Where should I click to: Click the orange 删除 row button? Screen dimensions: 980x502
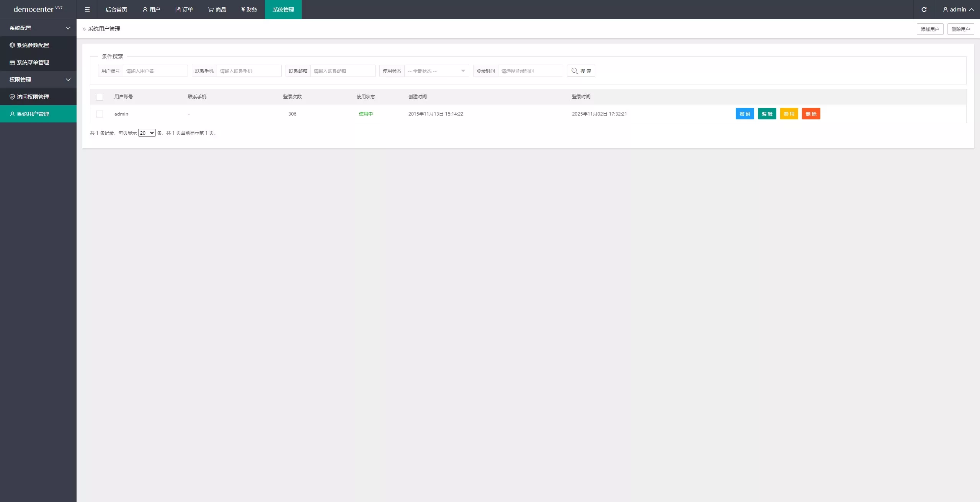(x=811, y=114)
